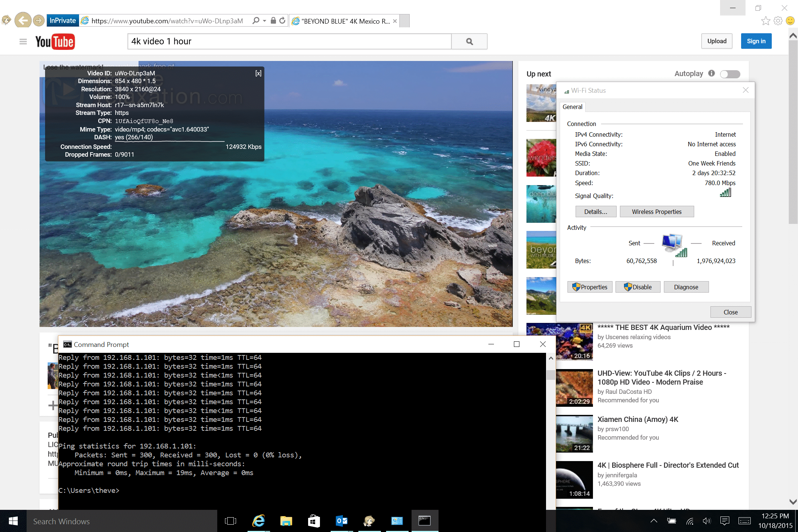Image resolution: width=798 pixels, height=532 pixels.
Task: Click the Uscenes relaxing videos channel name
Action: pos(638,337)
